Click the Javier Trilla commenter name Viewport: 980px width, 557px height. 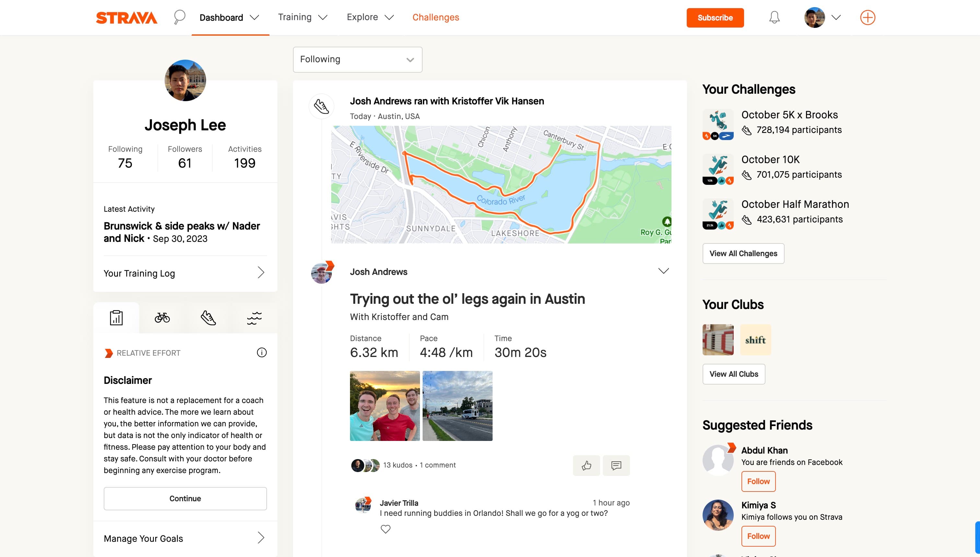coord(399,503)
